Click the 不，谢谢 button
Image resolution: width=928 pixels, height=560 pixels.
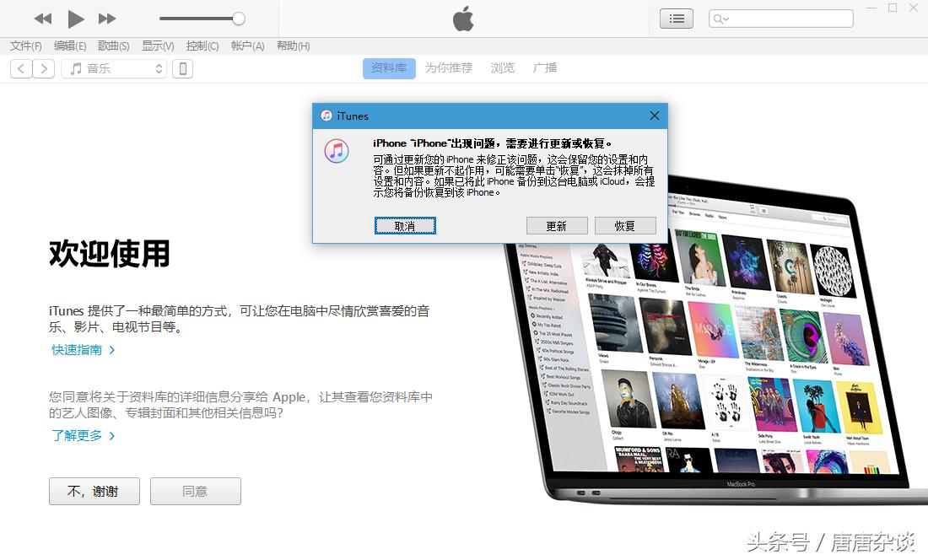pyautogui.click(x=94, y=492)
